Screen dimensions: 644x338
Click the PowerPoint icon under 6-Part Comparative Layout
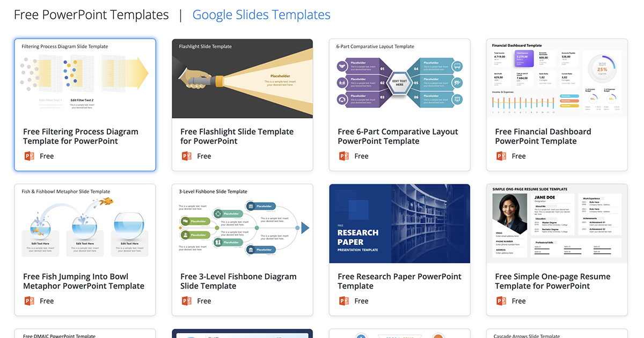click(x=343, y=156)
